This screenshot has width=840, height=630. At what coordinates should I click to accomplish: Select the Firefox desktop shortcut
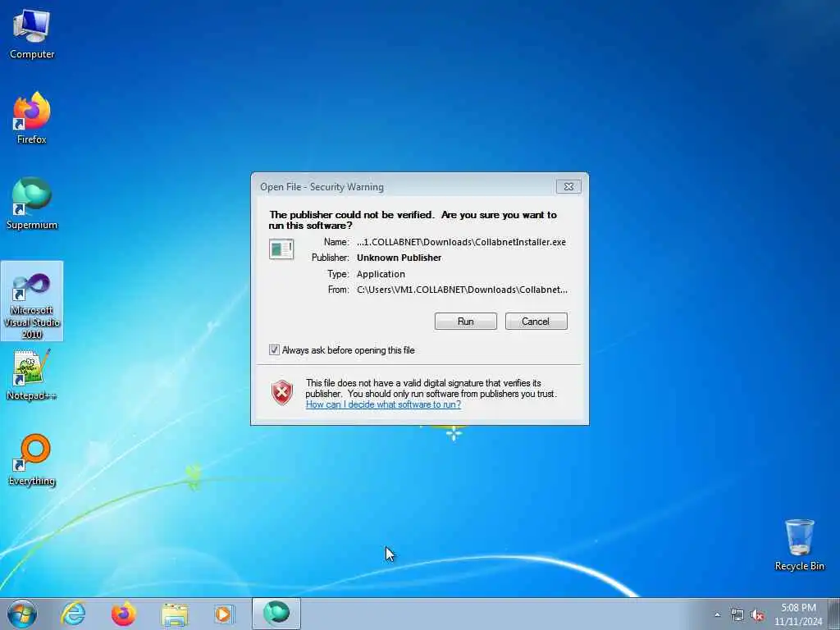(32, 118)
